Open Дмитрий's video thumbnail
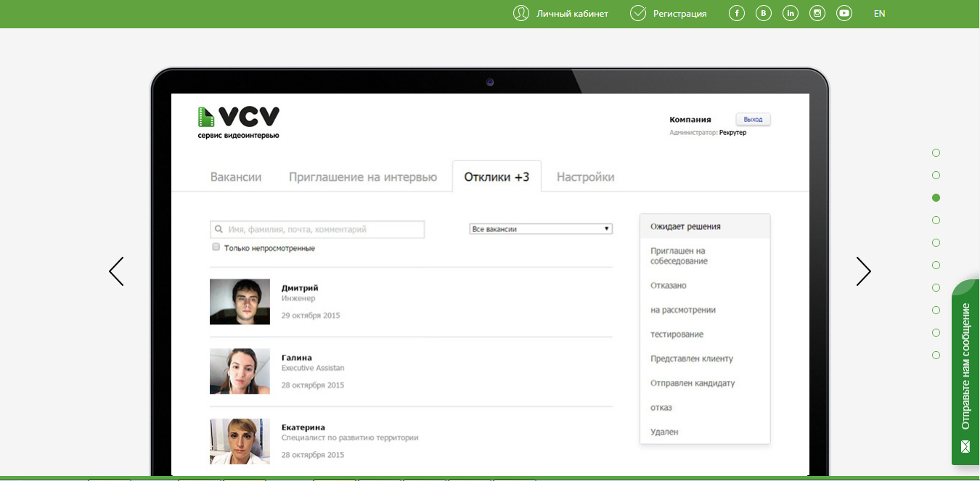This screenshot has height=481, width=980. (x=240, y=301)
